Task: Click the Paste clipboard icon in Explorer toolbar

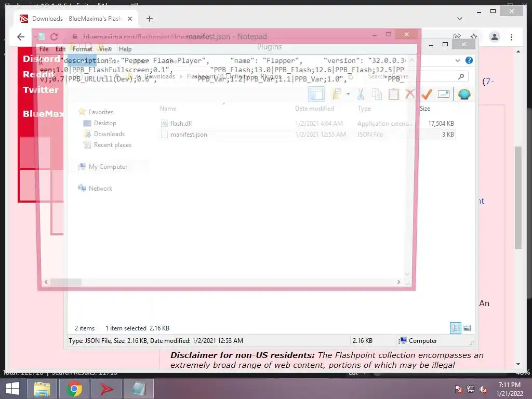Action: pos(394,95)
